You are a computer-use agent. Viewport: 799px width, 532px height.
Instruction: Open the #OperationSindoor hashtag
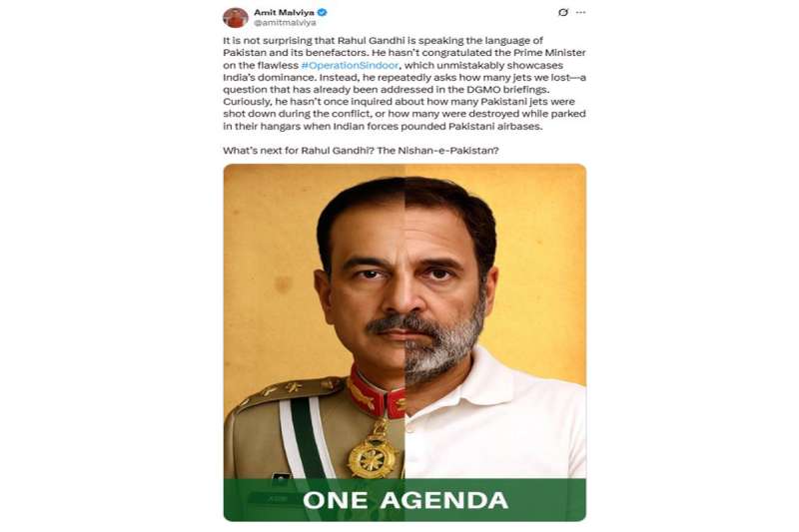tap(350, 65)
